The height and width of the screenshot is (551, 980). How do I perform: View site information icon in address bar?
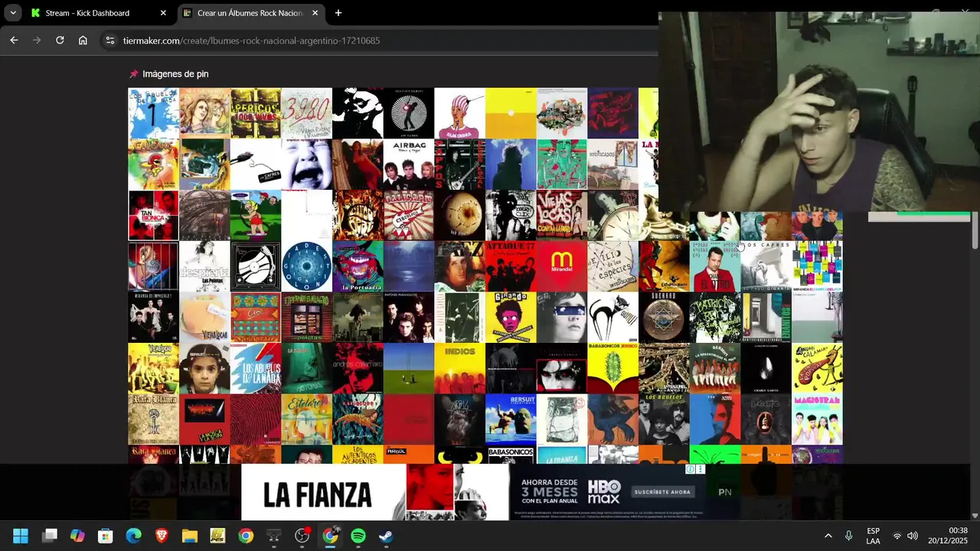[109, 41]
